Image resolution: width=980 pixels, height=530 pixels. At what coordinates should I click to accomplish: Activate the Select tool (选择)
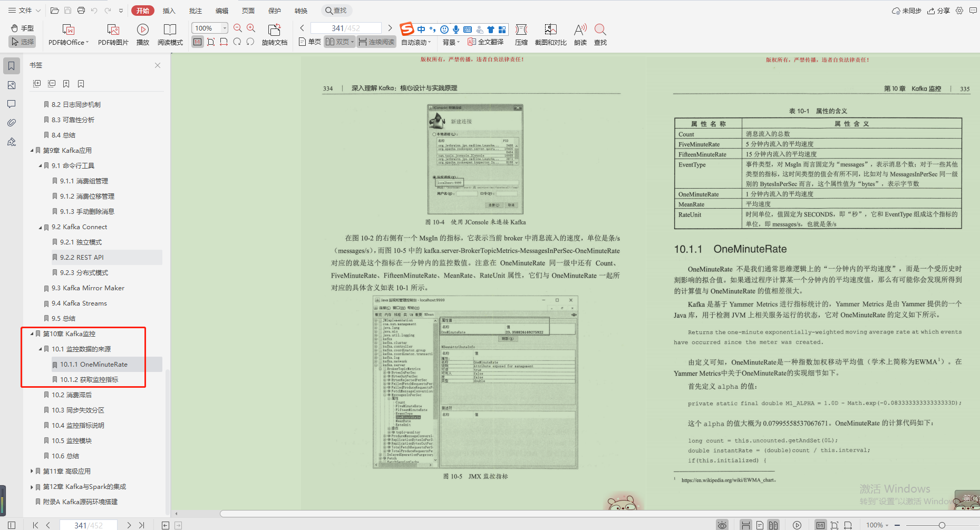(22, 42)
